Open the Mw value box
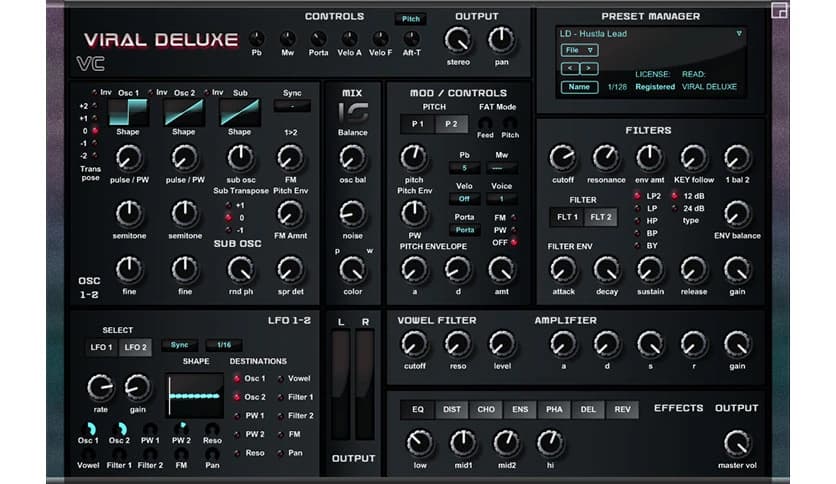Viewport: 836px width, 484px height. pyautogui.click(x=502, y=168)
